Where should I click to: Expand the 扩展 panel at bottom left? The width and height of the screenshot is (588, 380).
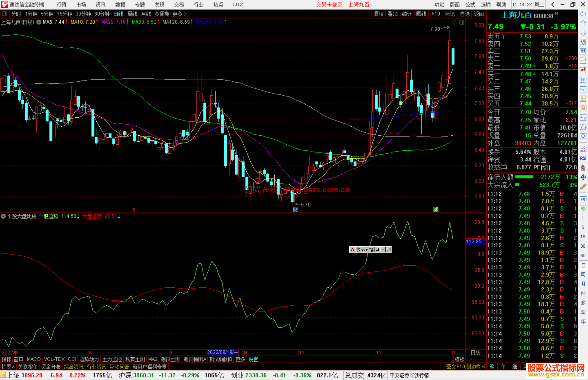8,367
